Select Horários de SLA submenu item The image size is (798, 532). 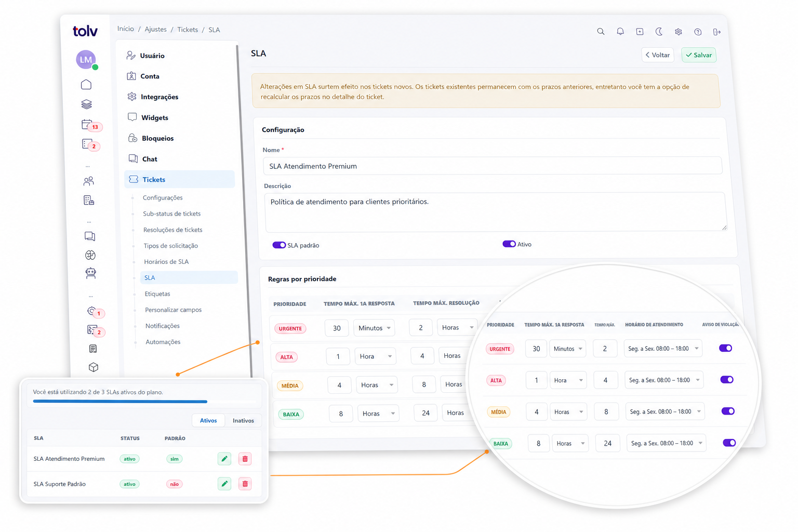point(166,262)
